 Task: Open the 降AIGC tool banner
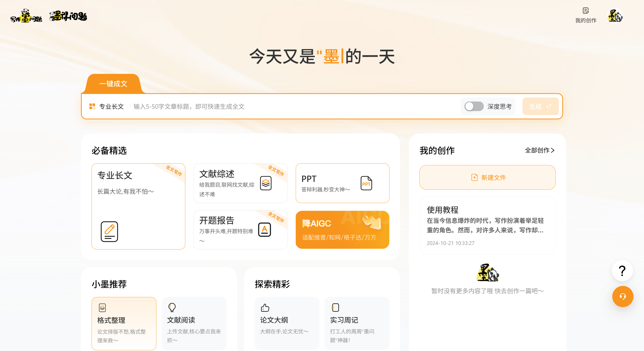tap(342, 229)
